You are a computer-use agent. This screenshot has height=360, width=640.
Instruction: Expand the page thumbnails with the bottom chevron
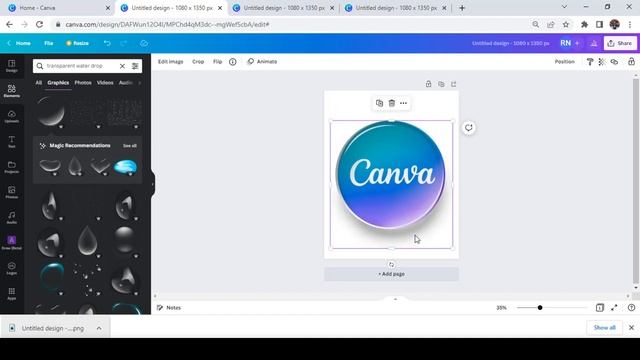point(395,299)
